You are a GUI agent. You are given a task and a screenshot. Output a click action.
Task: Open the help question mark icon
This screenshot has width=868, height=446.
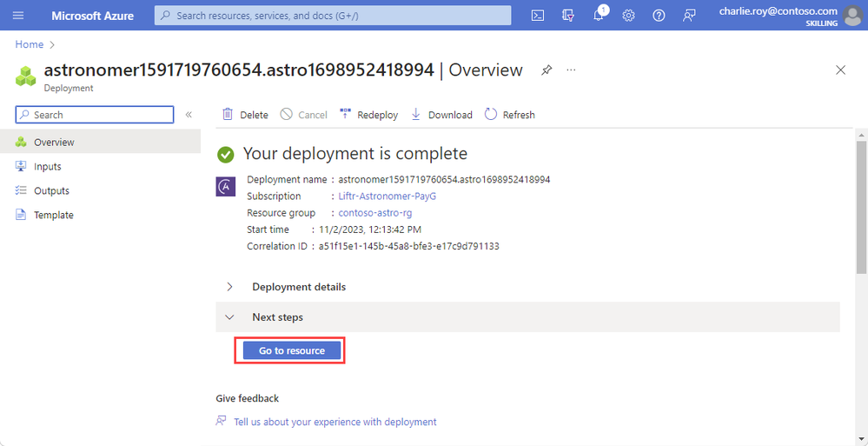(659, 16)
